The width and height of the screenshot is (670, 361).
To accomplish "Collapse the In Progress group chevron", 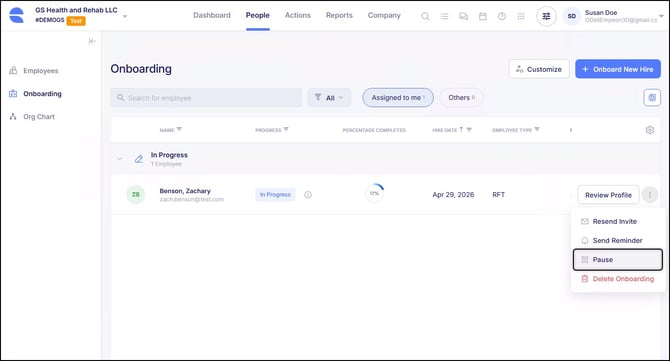I will 119,159.
